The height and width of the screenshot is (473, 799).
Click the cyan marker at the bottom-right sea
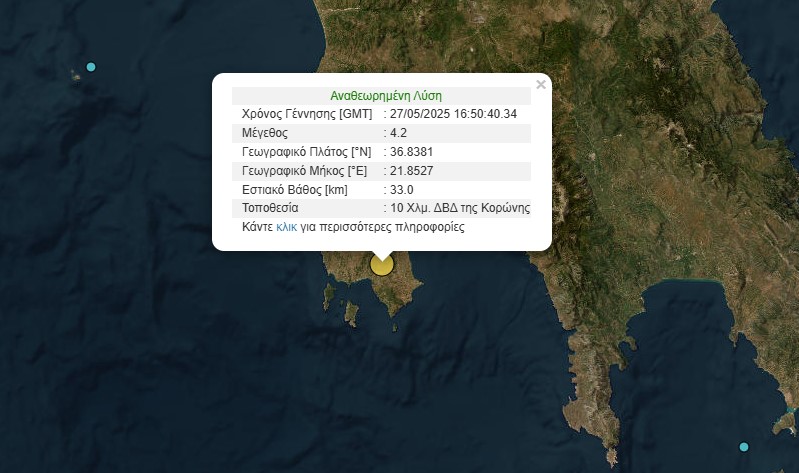point(743,446)
